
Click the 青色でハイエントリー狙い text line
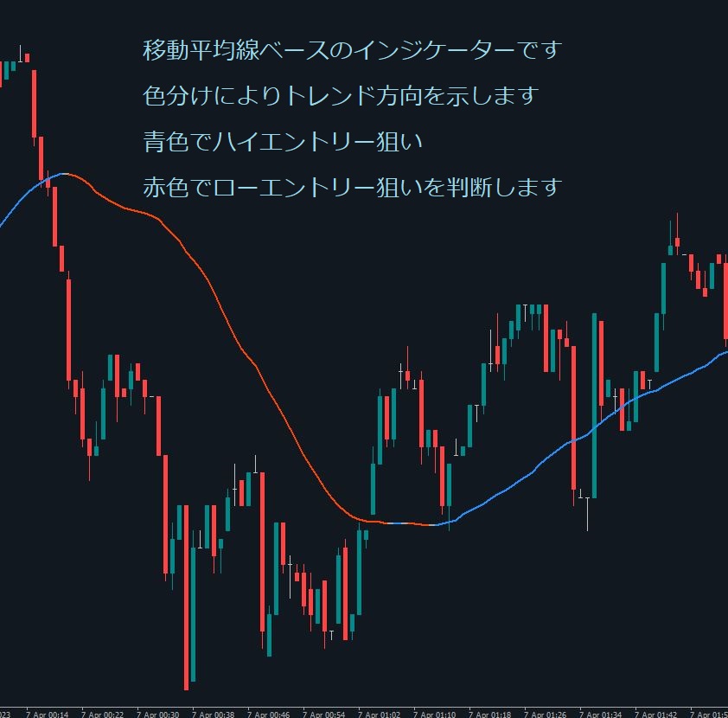(283, 141)
